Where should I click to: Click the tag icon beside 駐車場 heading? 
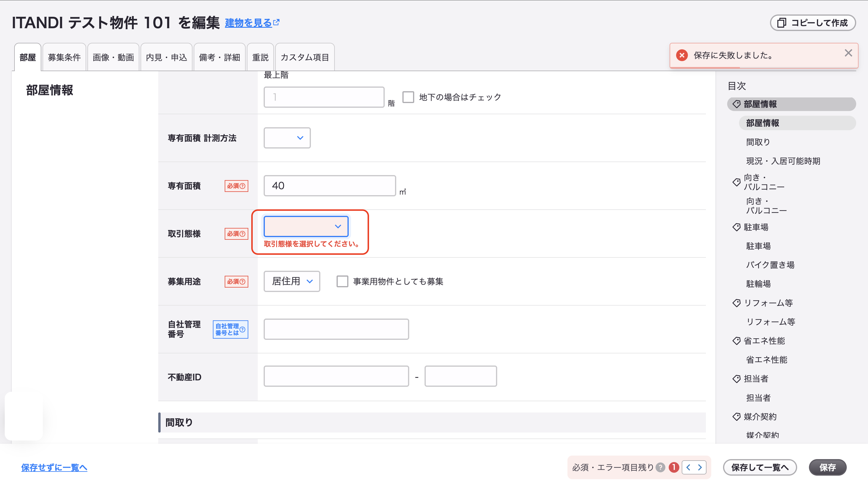[x=737, y=227]
